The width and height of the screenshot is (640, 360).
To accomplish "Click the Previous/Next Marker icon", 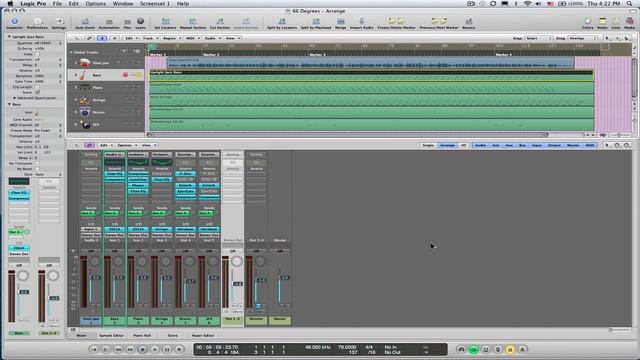I will tap(439, 21).
